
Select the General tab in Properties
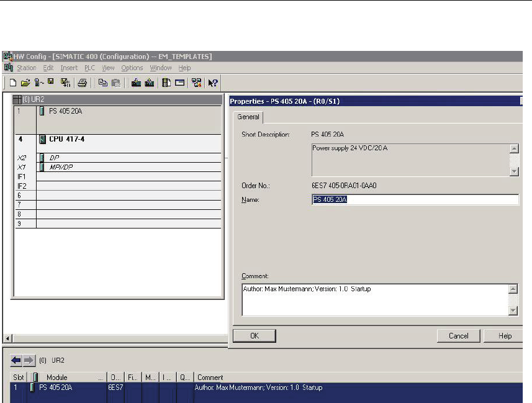tap(248, 117)
